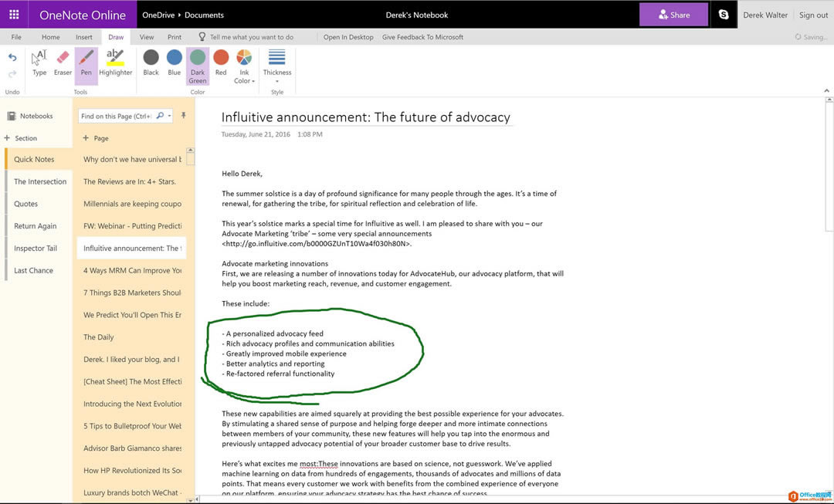Pin the page list pane

[184, 116]
